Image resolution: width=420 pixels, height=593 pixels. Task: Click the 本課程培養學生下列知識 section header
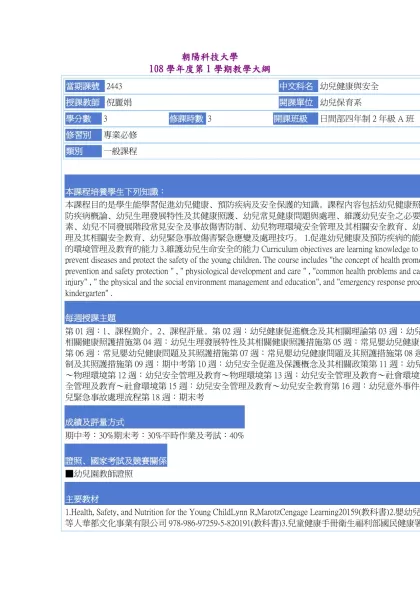coord(242,186)
